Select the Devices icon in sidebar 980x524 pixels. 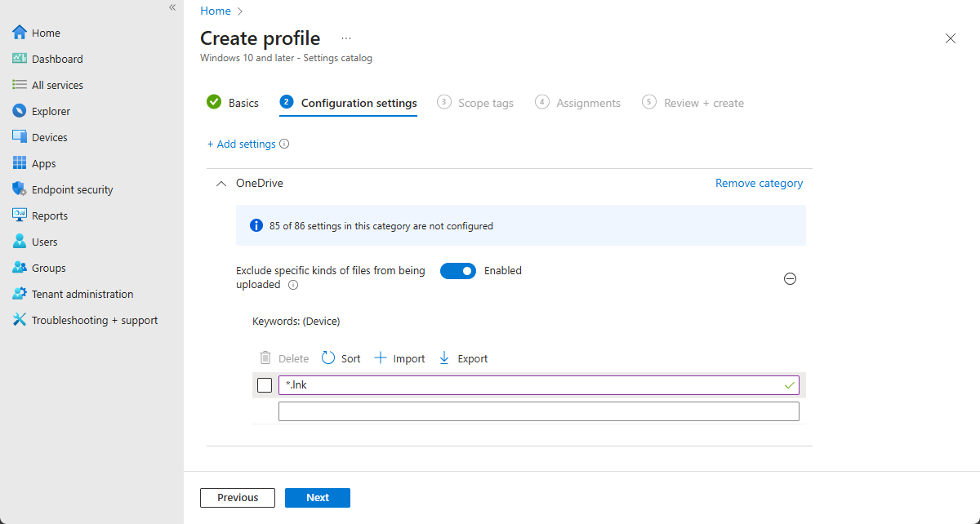(20, 137)
